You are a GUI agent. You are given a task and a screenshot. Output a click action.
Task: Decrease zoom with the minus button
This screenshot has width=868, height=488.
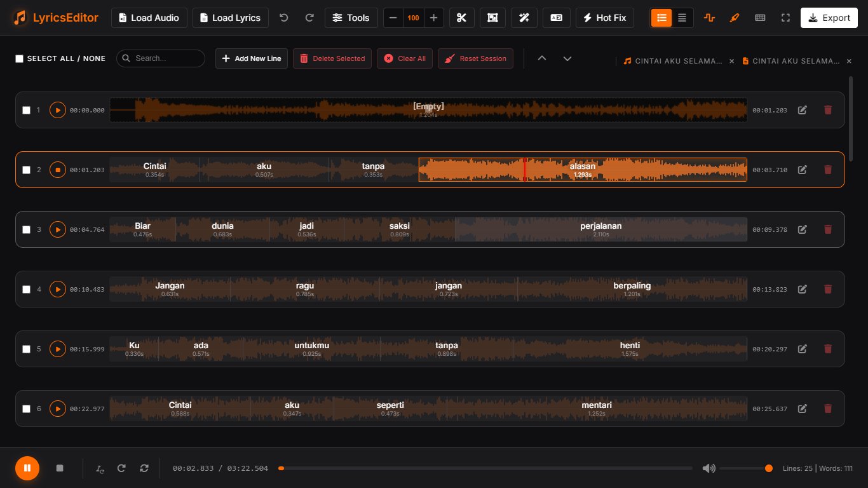(393, 18)
